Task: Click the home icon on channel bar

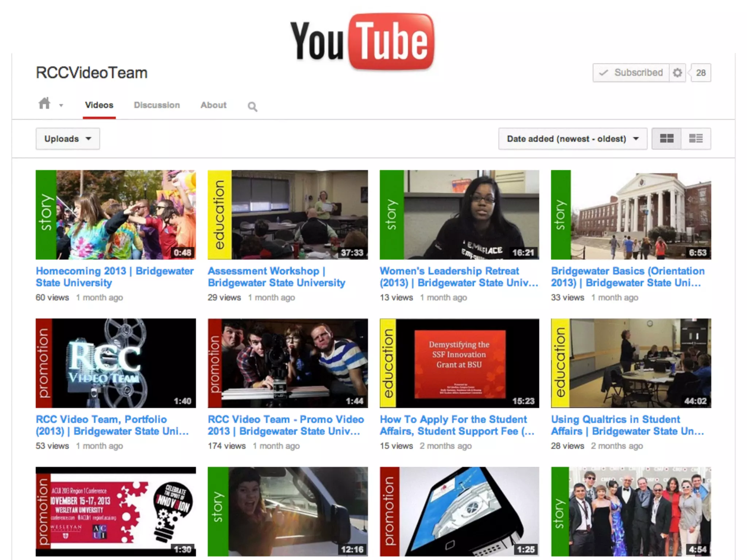Action: point(44,104)
